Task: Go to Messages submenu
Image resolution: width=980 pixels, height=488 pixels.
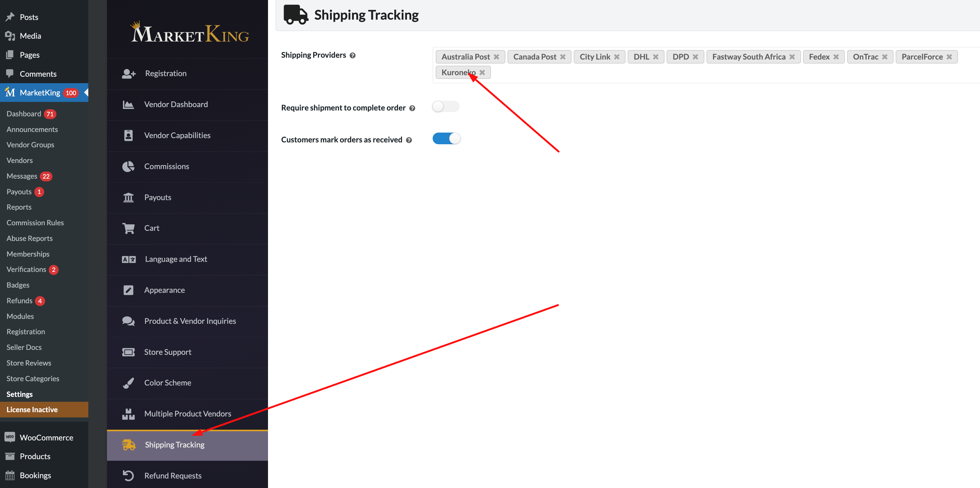Action: coord(22,176)
